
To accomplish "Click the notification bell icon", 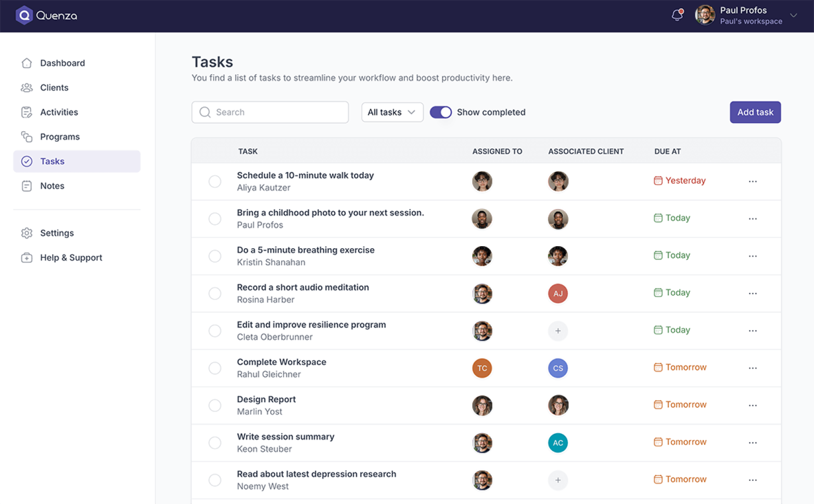I will 677,15.
